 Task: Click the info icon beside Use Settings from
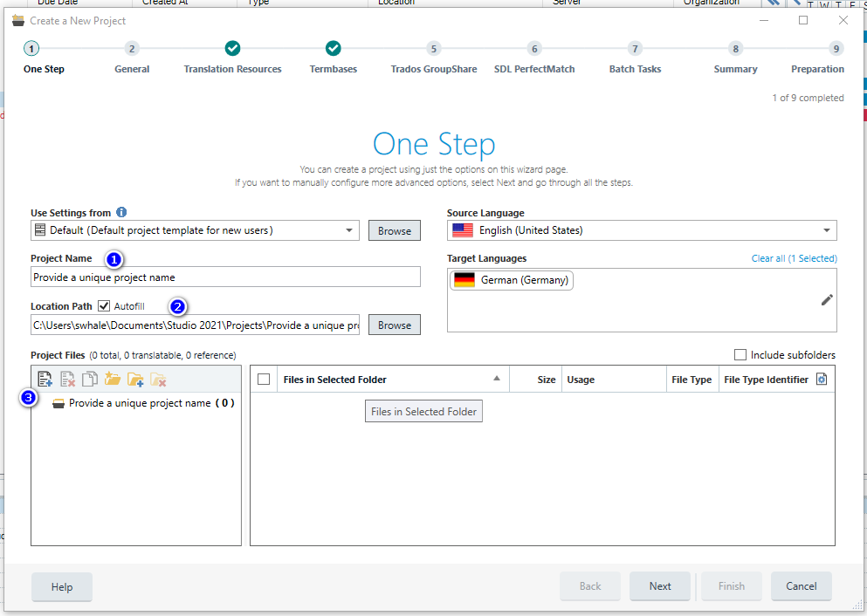point(121,212)
